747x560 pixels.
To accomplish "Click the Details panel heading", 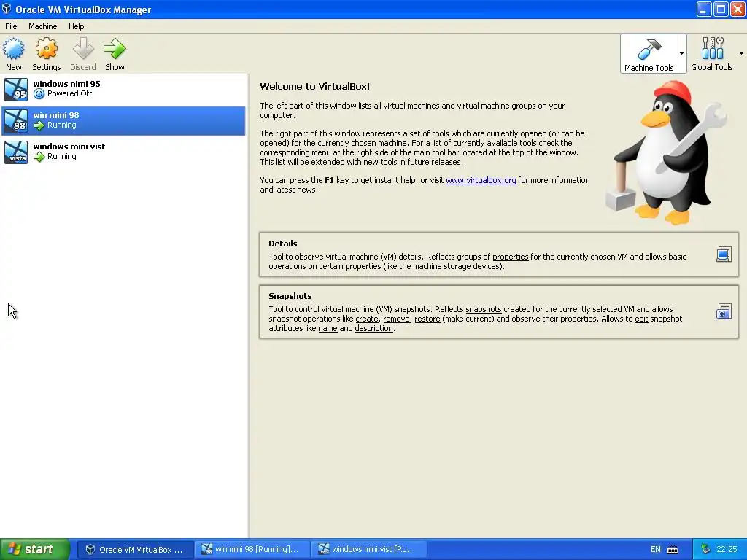I will tap(283, 244).
